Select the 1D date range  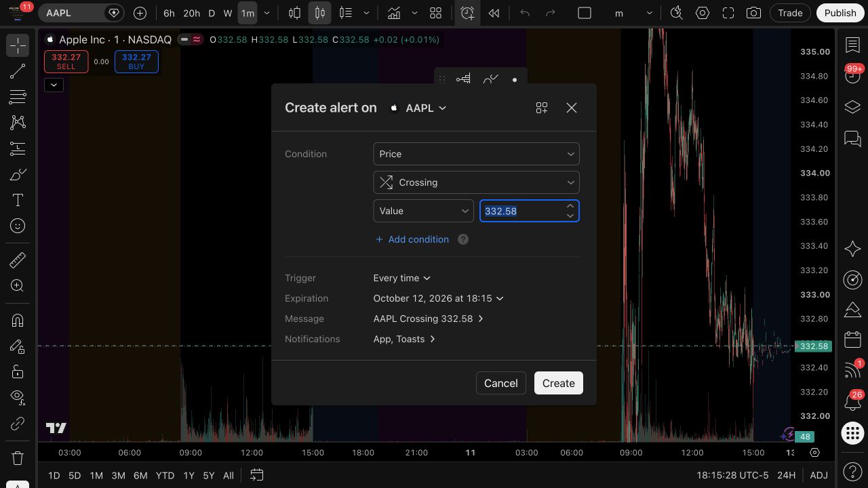(54, 476)
